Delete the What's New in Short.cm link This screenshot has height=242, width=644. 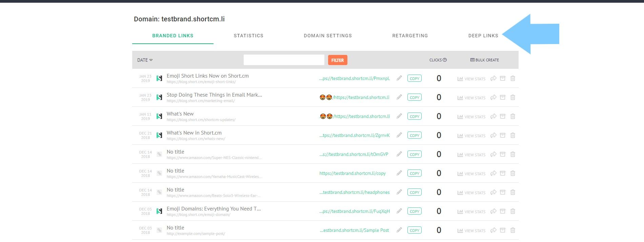[513, 135]
